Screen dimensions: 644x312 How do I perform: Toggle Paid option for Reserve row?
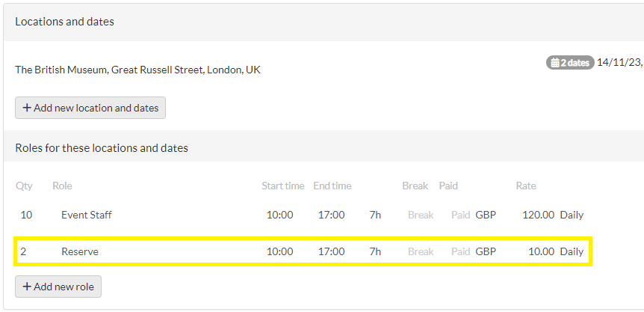click(460, 251)
